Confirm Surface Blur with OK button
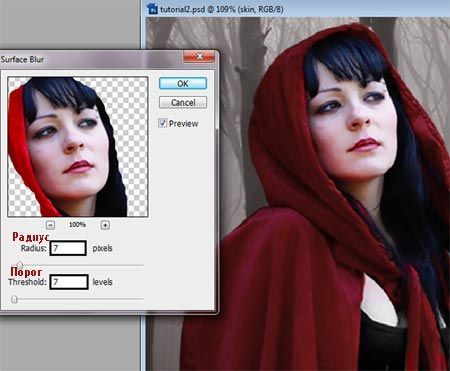 click(x=183, y=83)
